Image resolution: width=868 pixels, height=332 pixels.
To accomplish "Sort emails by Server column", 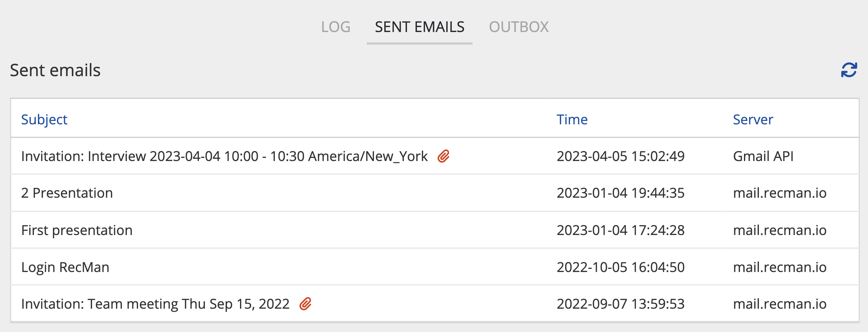I will tap(753, 120).
